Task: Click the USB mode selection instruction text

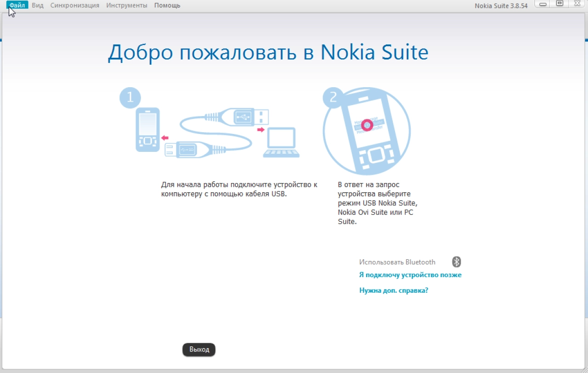Action: point(378,203)
